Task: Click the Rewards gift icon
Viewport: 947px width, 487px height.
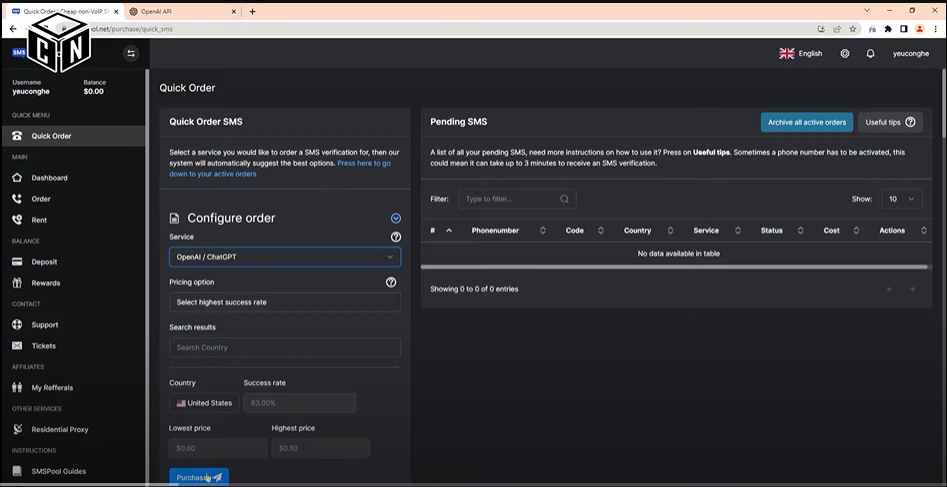Action: click(x=17, y=283)
